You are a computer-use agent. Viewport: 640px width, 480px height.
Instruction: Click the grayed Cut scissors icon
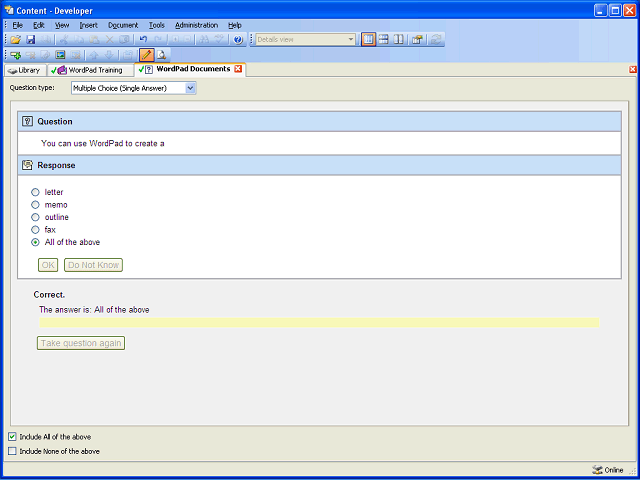pyautogui.click(x=64, y=40)
